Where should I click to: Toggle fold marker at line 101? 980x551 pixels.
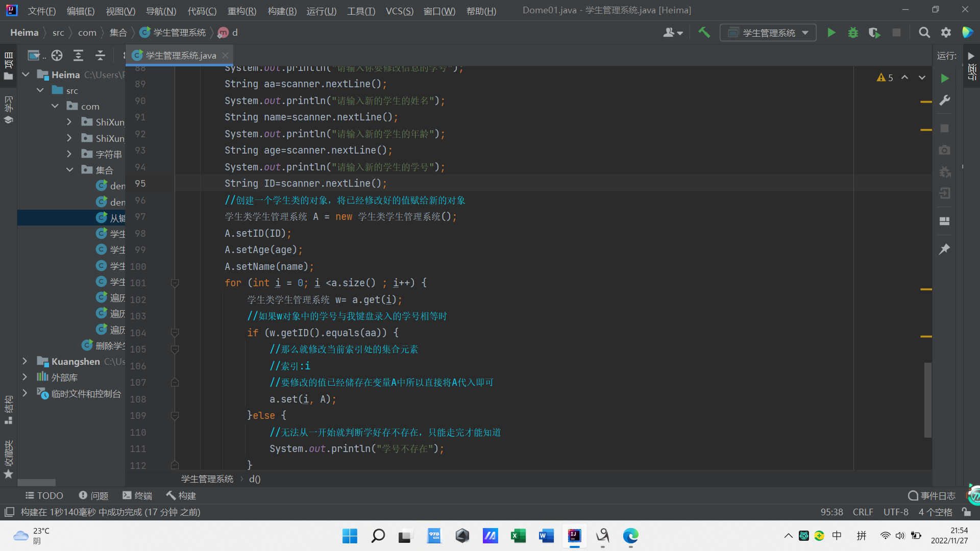pyautogui.click(x=175, y=283)
